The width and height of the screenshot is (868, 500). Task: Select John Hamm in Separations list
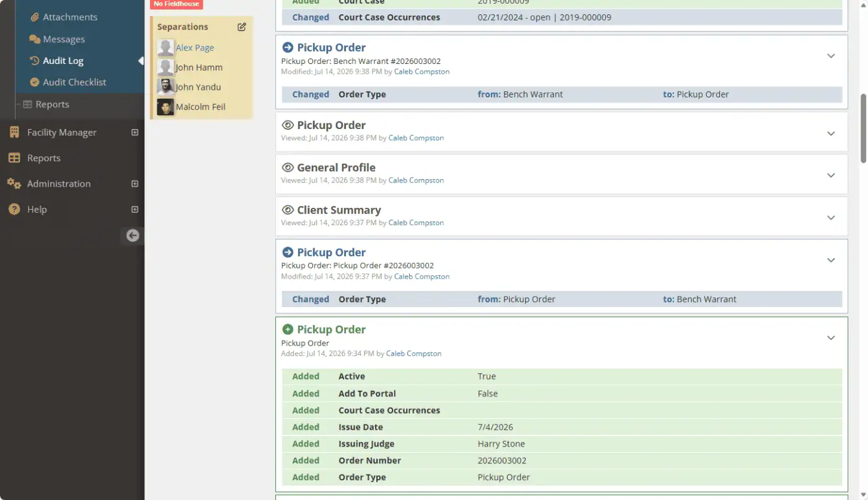tap(199, 68)
